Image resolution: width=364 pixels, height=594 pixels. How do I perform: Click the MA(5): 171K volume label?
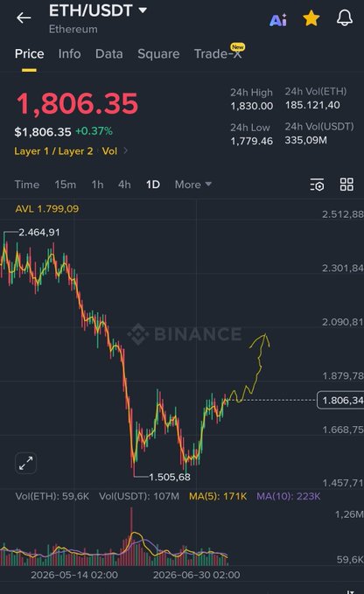[218, 496]
